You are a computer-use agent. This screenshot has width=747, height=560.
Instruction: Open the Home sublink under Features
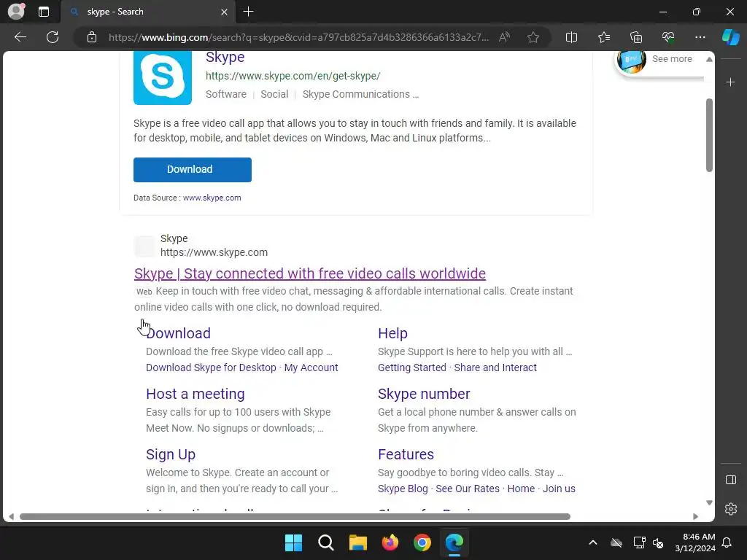pos(521,489)
